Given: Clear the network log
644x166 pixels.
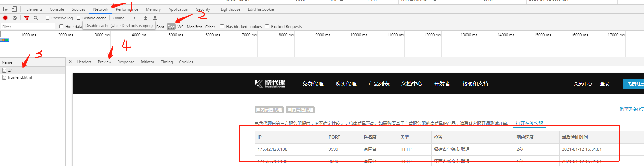Looking at the screenshot, I should tap(15, 18).
